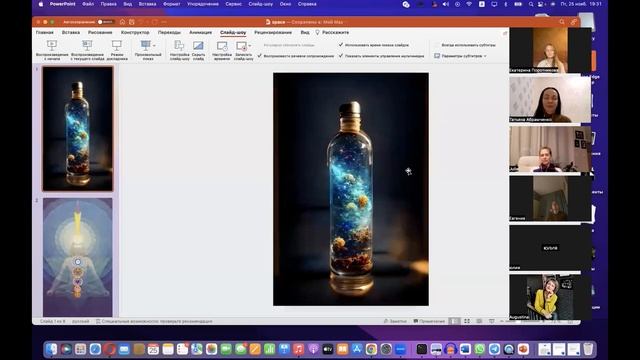Viewport: 640px width, 360px height.
Task: Click the bottle picture on the main slide
Action: [x=351, y=189]
